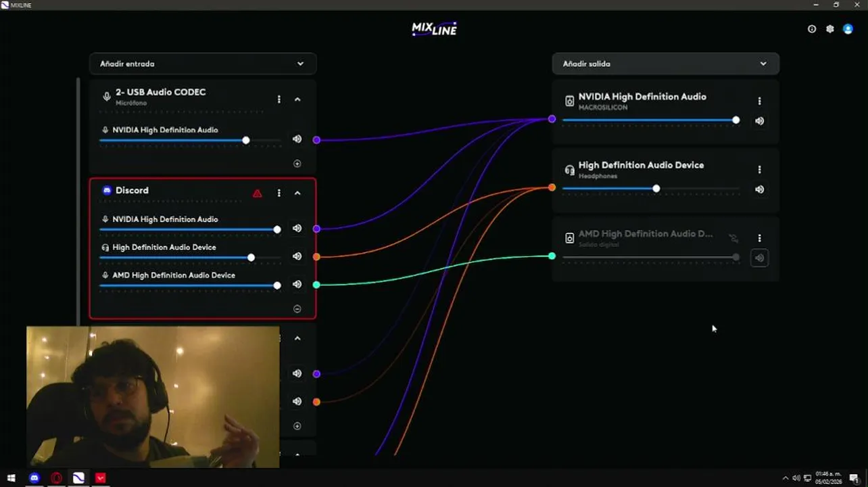Viewport: 868px width, 487px height.
Task: Open Mixline settings gear
Action: tap(830, 29)
